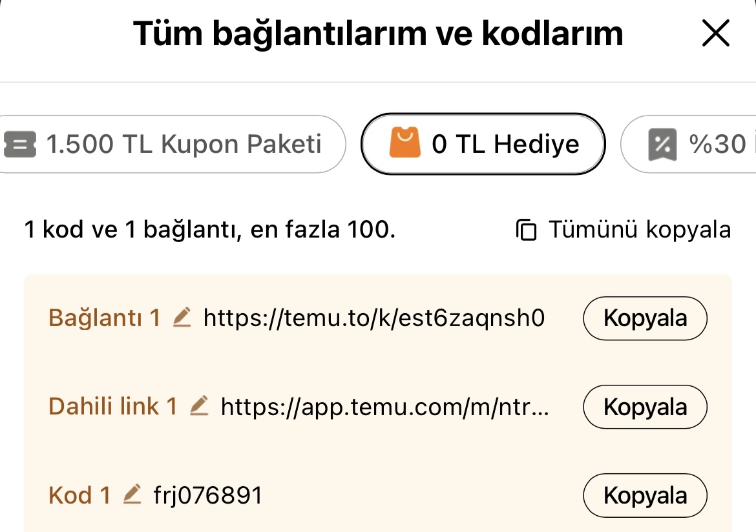The height and width of the screenshot is (532, 756).
Task: Click the orange shopping bag icon
Action: 404,143
